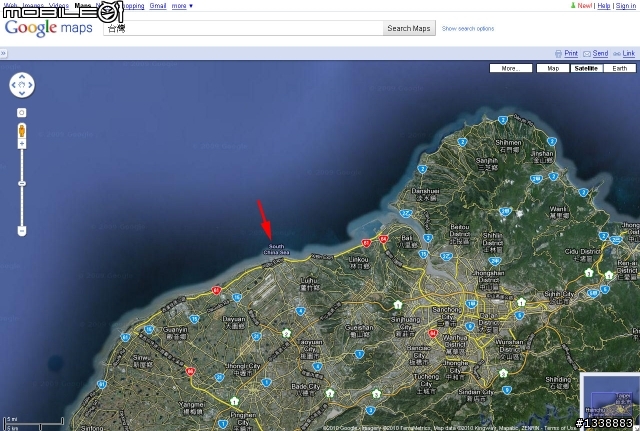Click the 'Lujhu' map label
The width and height of the screenshot is (640, 431).
click(x=309, y=284)
